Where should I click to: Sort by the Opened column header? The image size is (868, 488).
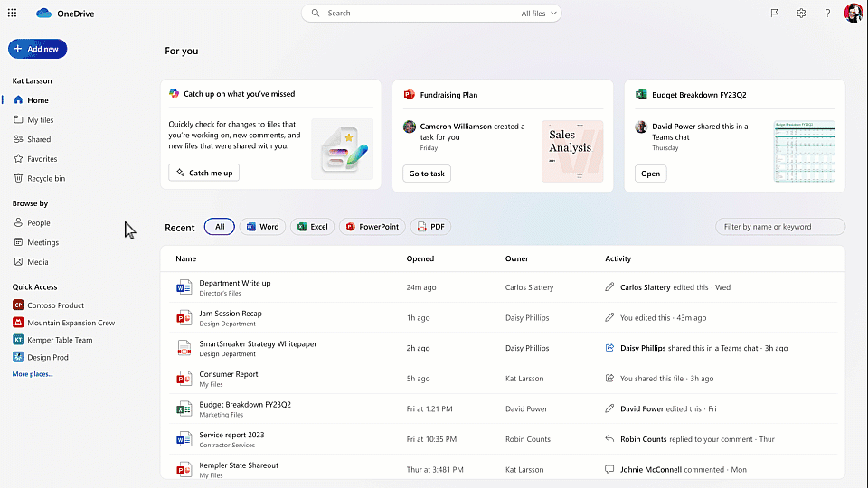click(x=420, y=258)
